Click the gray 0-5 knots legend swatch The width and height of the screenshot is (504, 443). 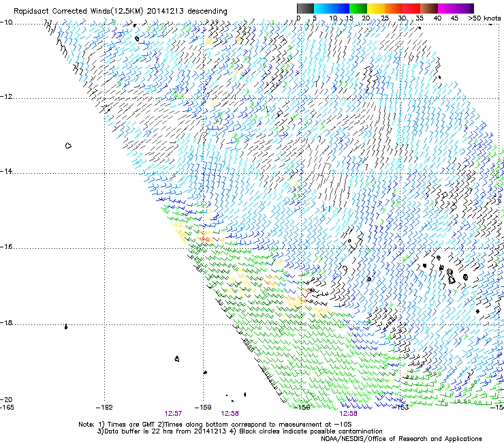305,8
